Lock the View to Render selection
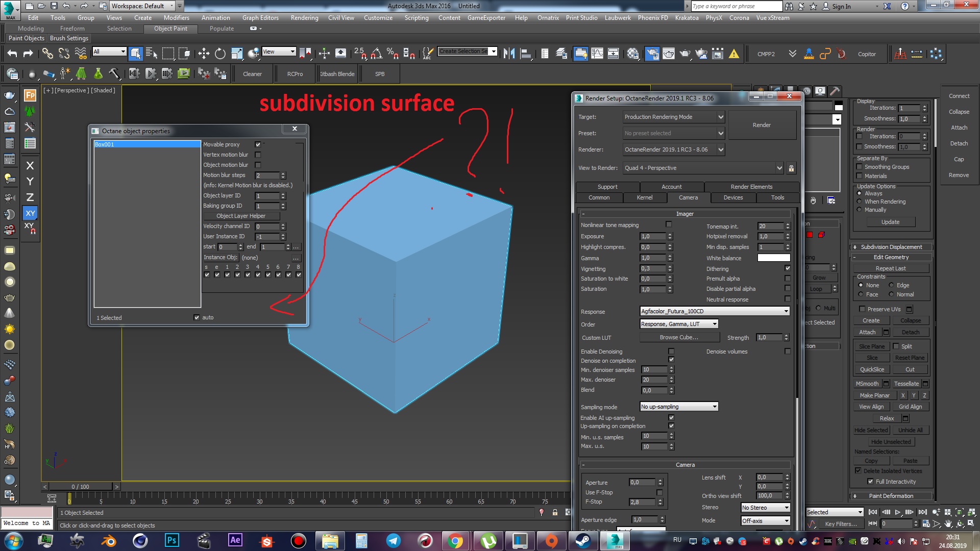 click(791, 168)
